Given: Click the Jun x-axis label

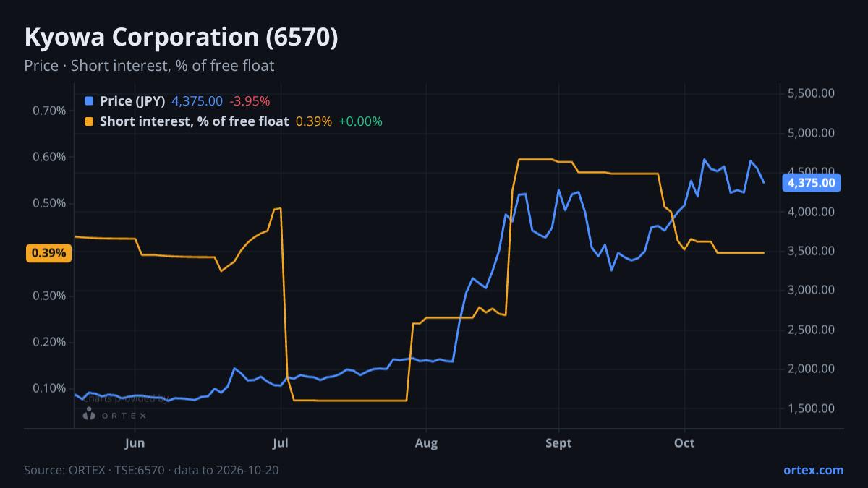Looking at the screenshot, I should click(x=135, y=443).
